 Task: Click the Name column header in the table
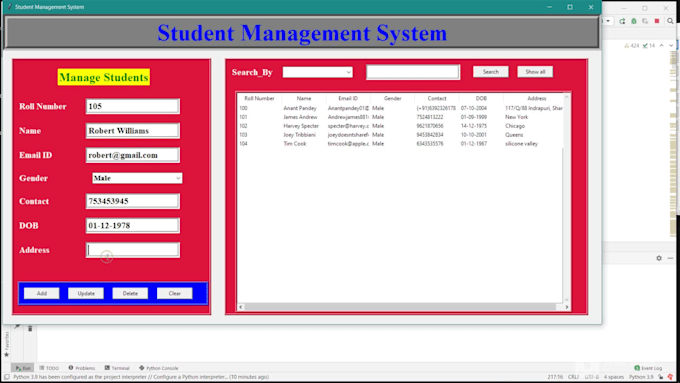click(x=304, y=98)
